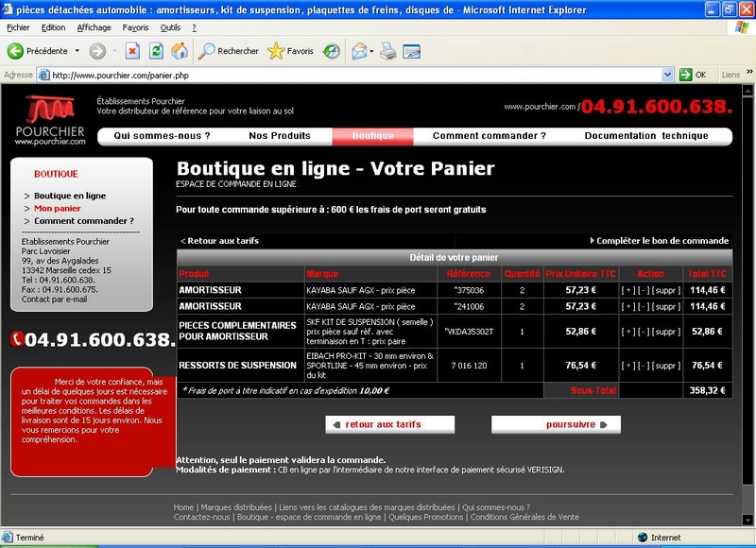Stop page loading with the red X icon
756x548 pixels.
pos(132,51)
